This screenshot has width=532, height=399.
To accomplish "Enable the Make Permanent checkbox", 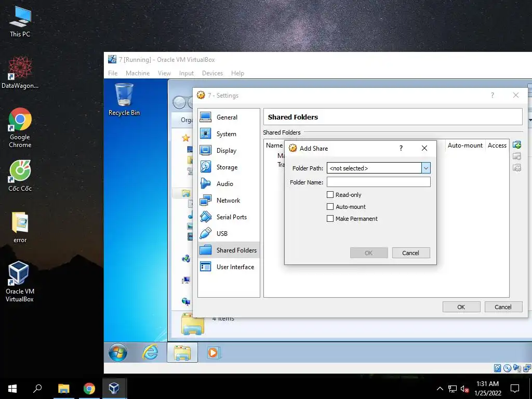I will pos(330,219).
